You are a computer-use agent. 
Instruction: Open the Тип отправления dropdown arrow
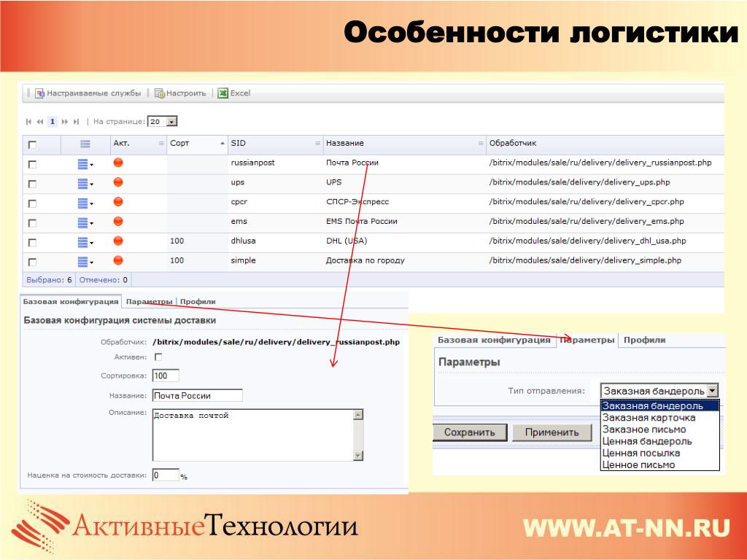[x=712, y=391]
